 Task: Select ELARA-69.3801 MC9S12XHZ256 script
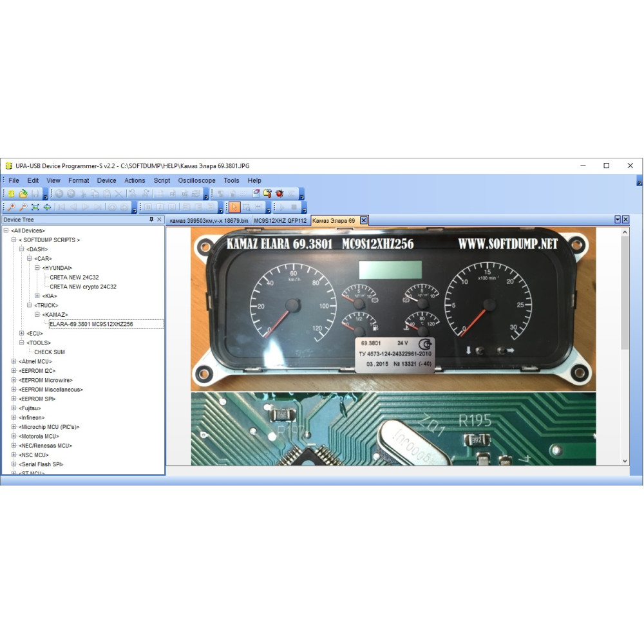coord(91,324)
